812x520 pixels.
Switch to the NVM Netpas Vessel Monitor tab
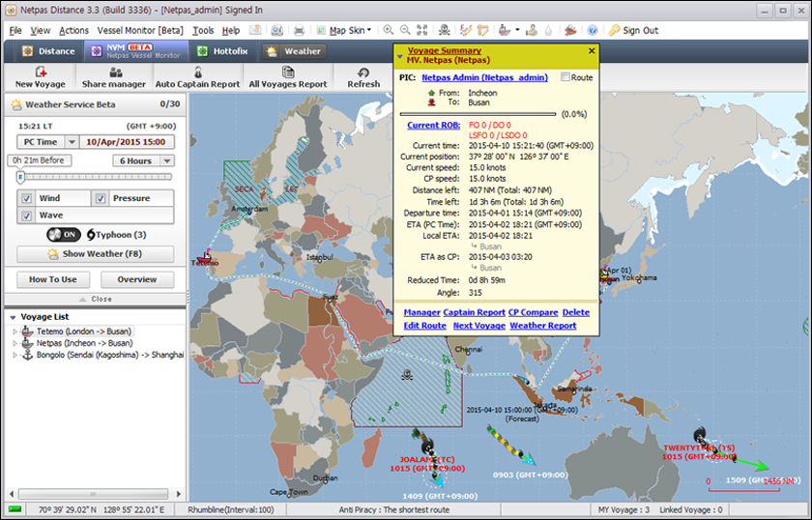point(135,51)
